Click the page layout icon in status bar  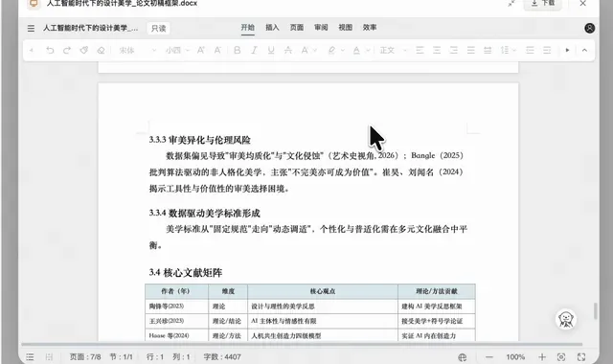pyautogui.click(x=49, y=357)
